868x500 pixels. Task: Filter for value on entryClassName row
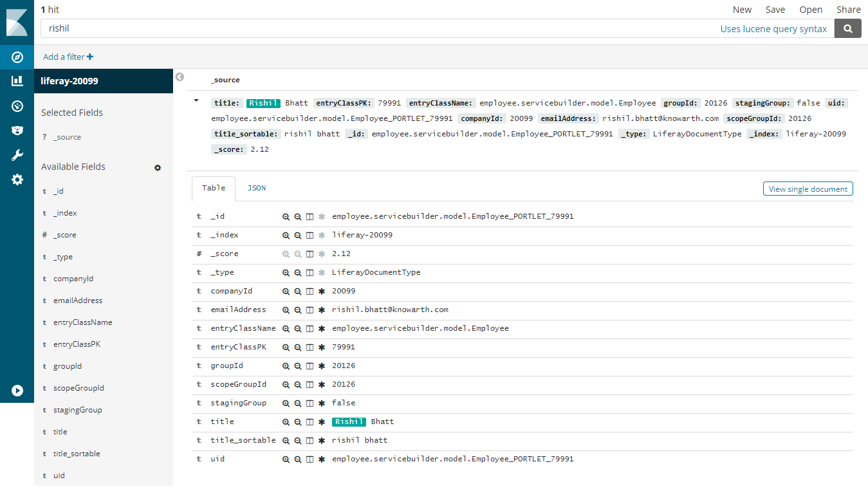click(286, 329)
